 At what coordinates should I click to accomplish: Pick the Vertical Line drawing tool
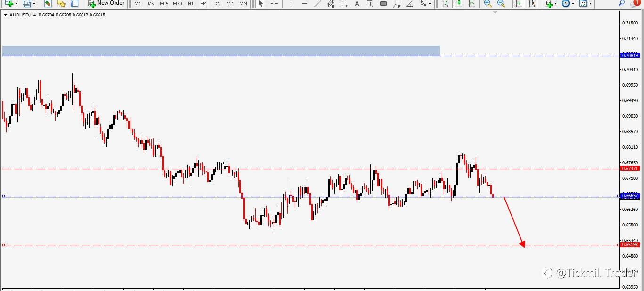pyautogui.click(x=291, y=3)
